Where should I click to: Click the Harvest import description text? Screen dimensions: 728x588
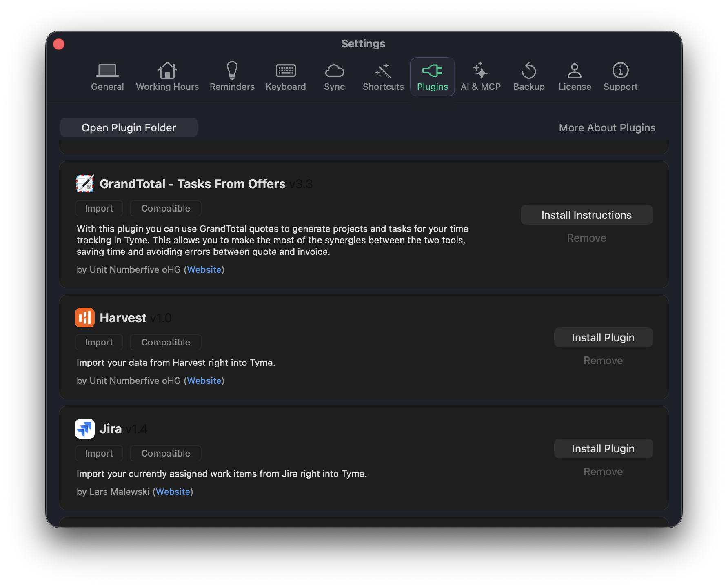click(176, 363)
